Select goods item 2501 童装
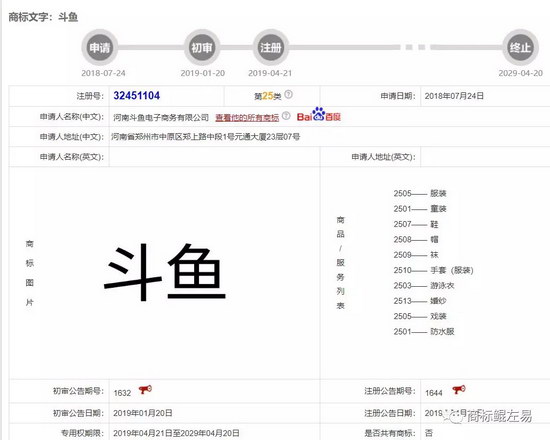The height and width of the screenshot is (440, 550). [x=420, y=209]
